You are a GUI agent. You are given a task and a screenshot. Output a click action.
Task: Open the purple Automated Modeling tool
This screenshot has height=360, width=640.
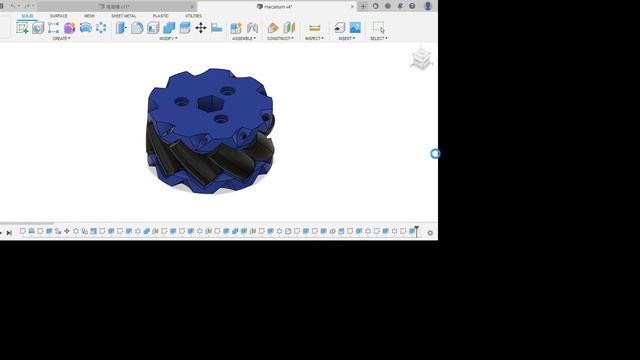[x=69, y=28]
